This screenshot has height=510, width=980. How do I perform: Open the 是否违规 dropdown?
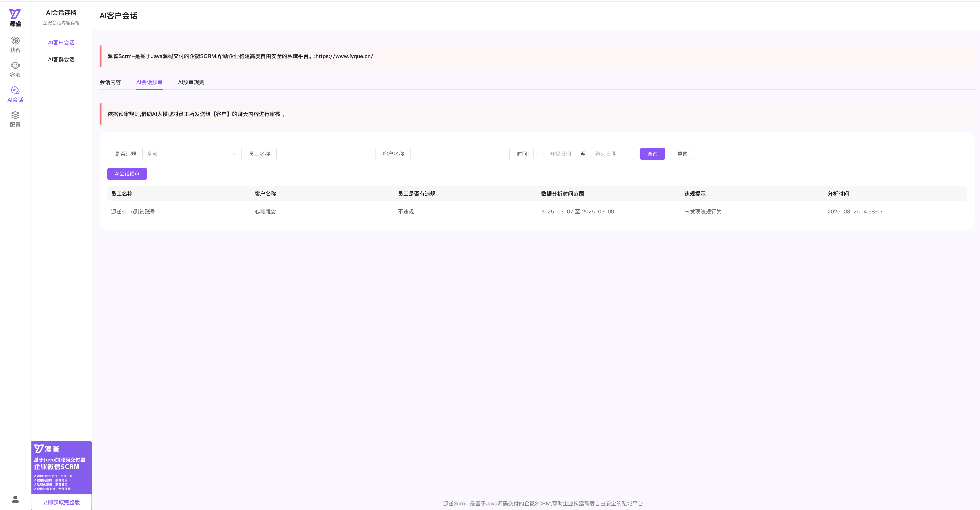(x=192, y=154)
